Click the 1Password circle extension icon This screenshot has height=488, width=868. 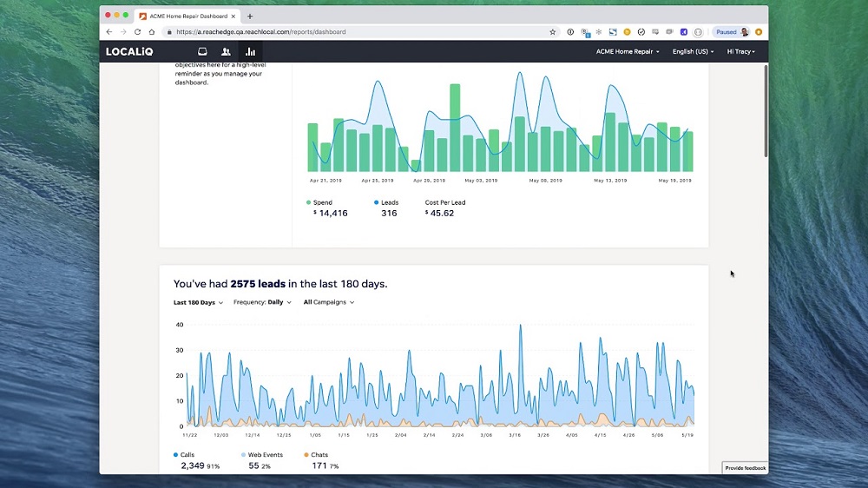(x=570, y=32)
